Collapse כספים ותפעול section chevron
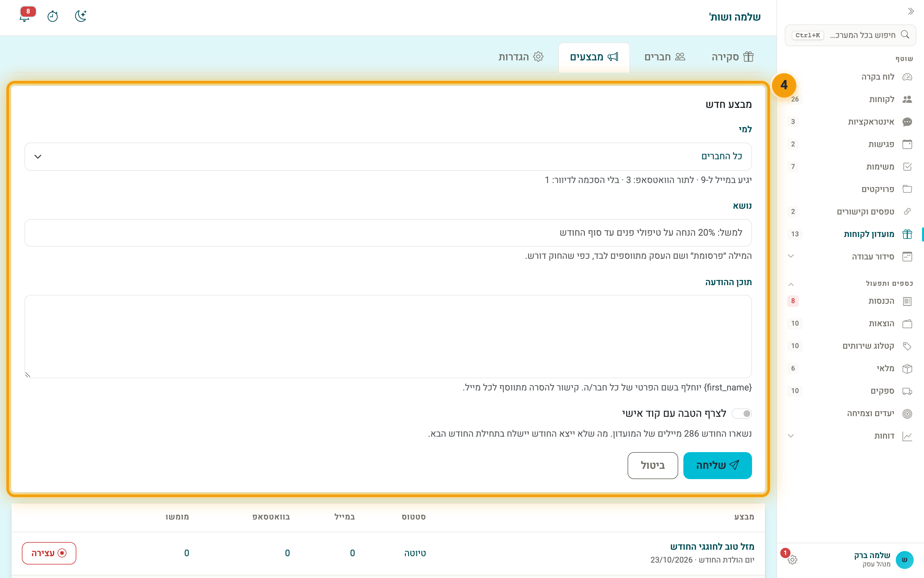The width and height of the screenshot is (924, 578). (791, 284)
